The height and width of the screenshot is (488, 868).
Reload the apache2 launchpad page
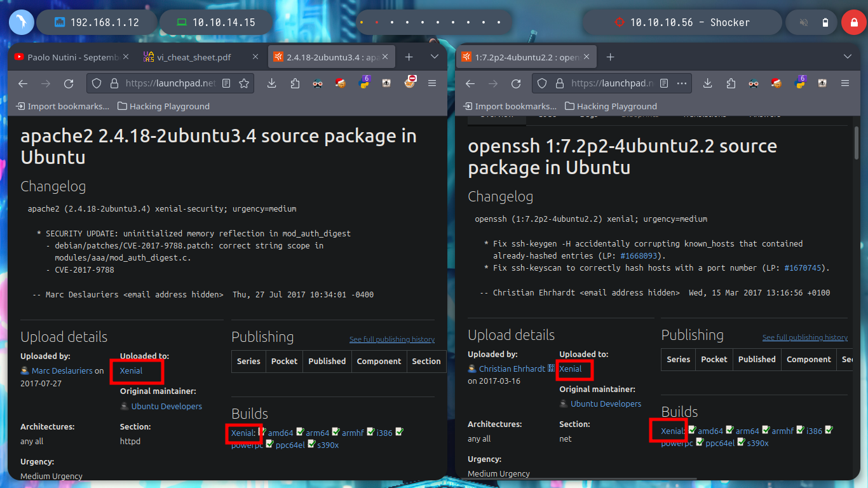[x=69, y=83]
